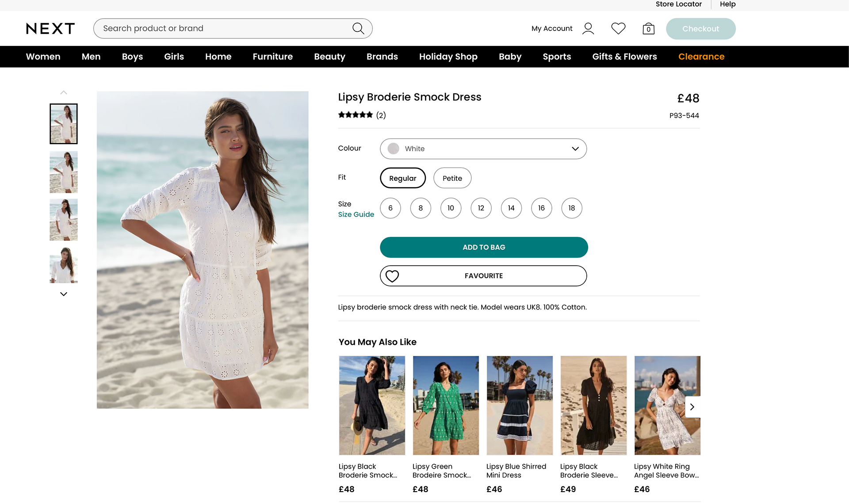Open the shopping bag icon
Screen dimensions: 849x504
point(648,29)
